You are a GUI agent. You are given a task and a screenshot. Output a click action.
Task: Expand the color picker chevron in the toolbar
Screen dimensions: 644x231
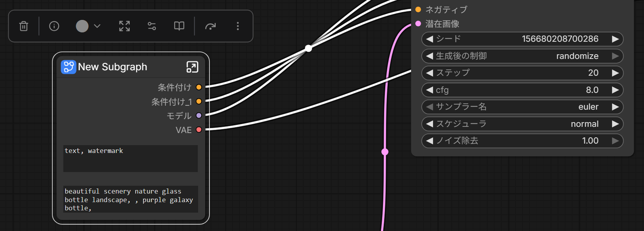(97, 26)
